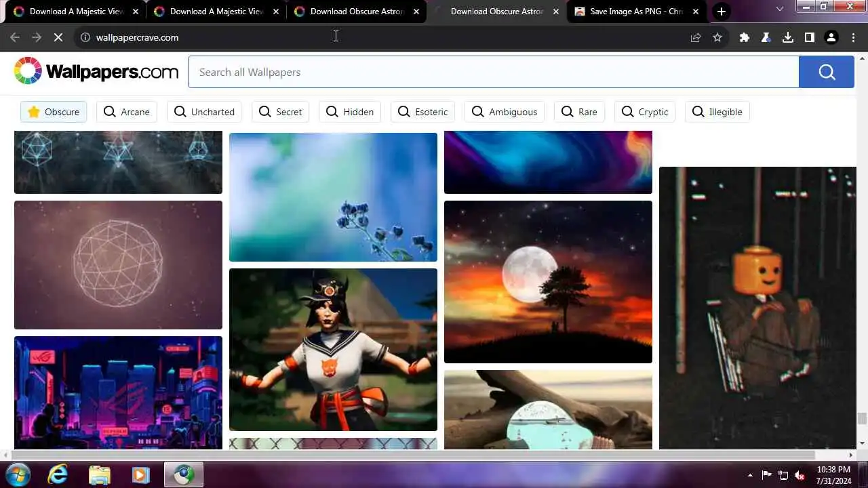Click the browser forward arrow
The height and width of the screenshot is (488, 868).
pos(37,37)
